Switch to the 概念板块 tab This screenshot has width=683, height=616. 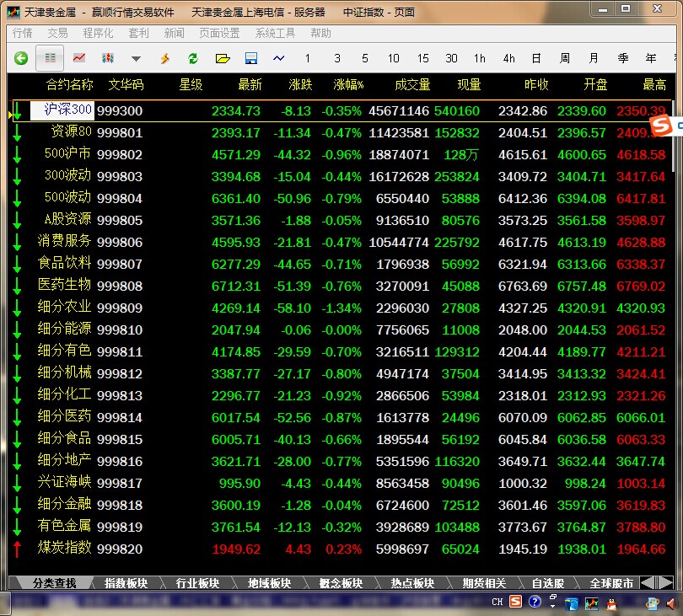[x=341, y=583]
